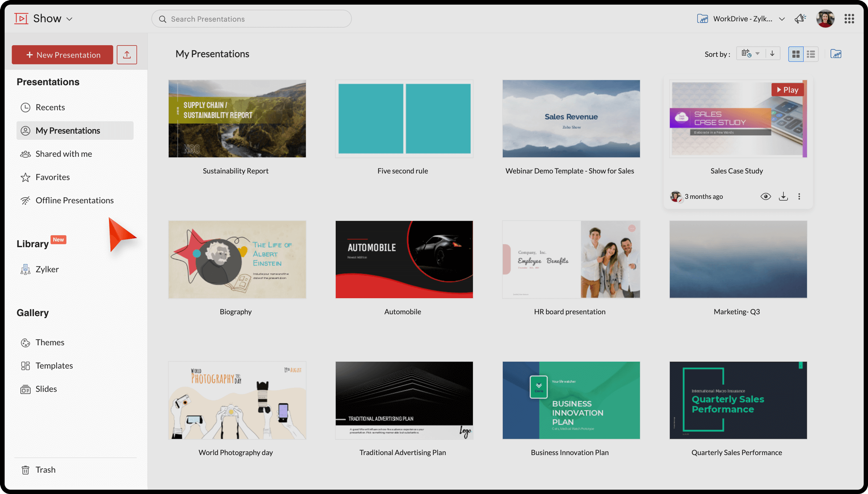Viewport: 868px width, 494px height.
Task: Click the New Presentation button
Action: tap(63, 55)
